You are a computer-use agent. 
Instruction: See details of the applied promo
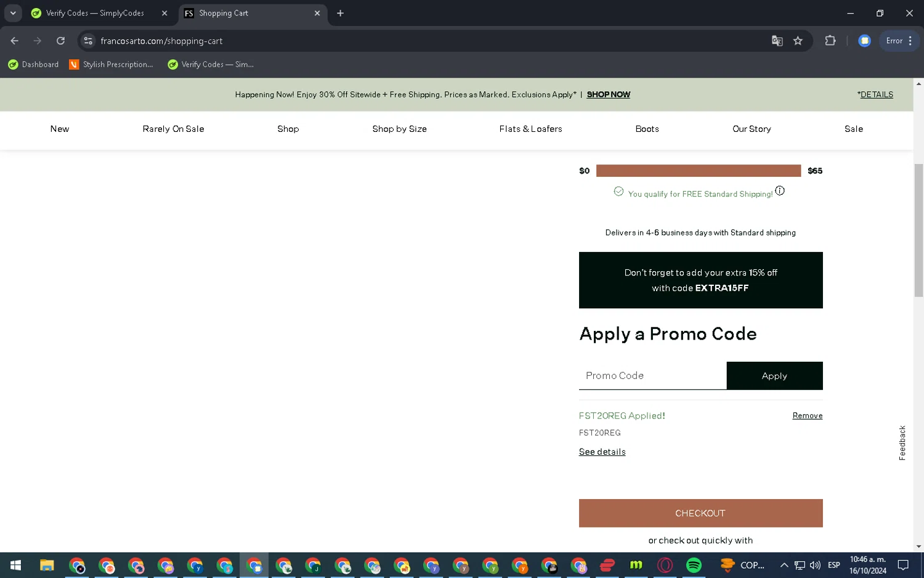(x=602, y=452)
